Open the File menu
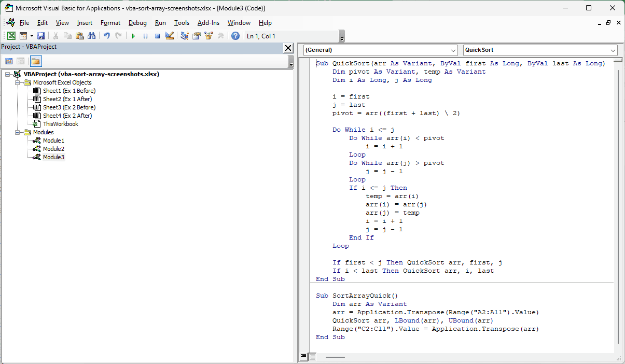Screen dimensions: 625x364 point(24,23)
